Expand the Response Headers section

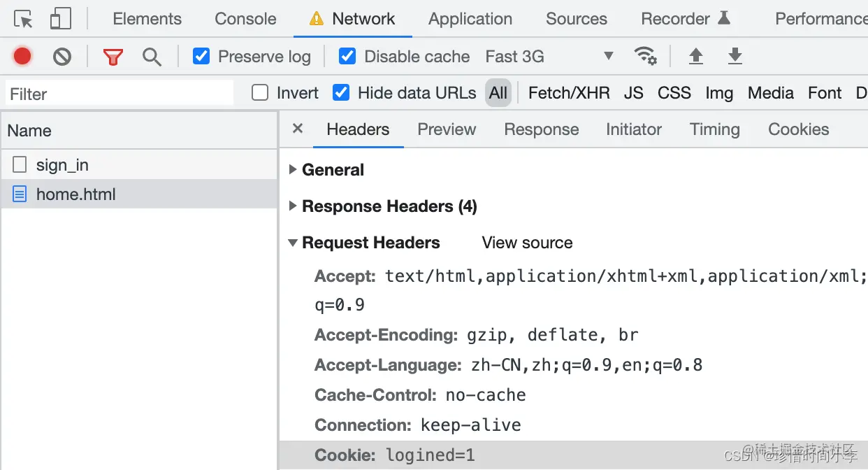(389, 206)
